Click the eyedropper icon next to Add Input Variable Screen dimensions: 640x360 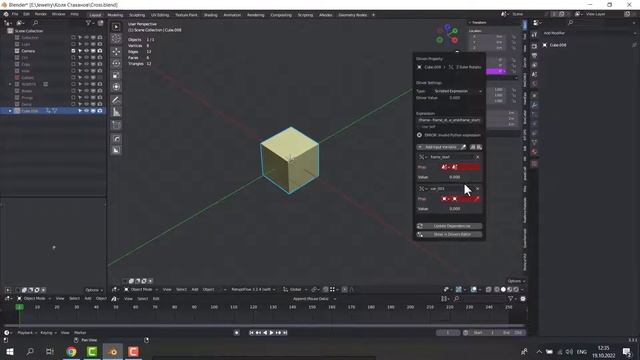click(x=463, y=147)
